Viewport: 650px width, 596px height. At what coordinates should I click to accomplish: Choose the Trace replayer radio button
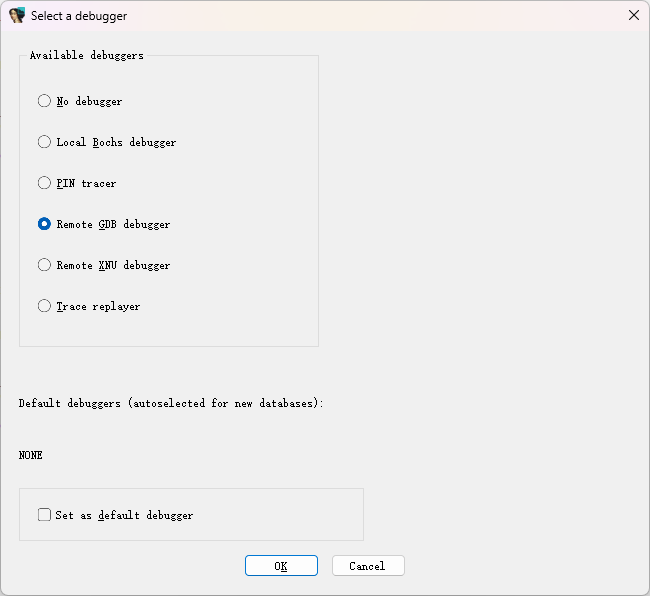pos(44,306)
